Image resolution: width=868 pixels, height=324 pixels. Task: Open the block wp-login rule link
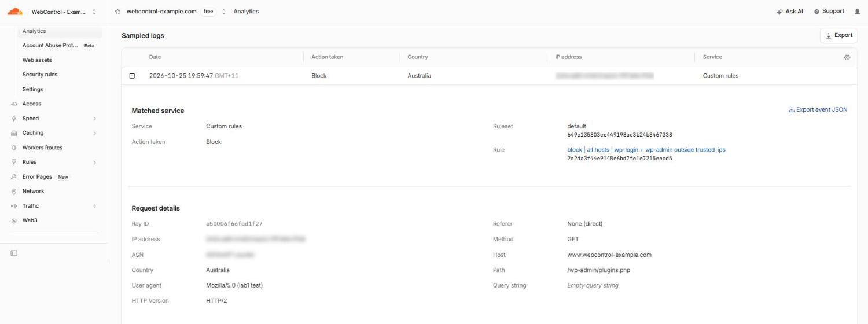(646, 150)
